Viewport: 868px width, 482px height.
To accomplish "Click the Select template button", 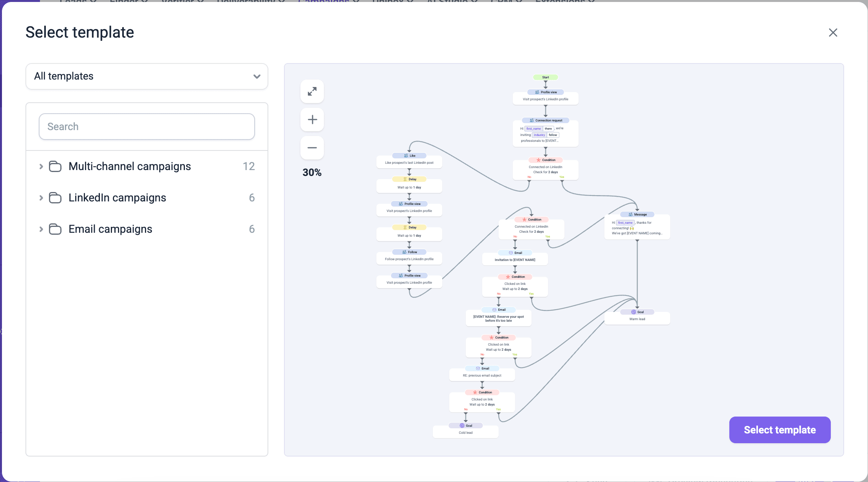I will coord(779,429).
